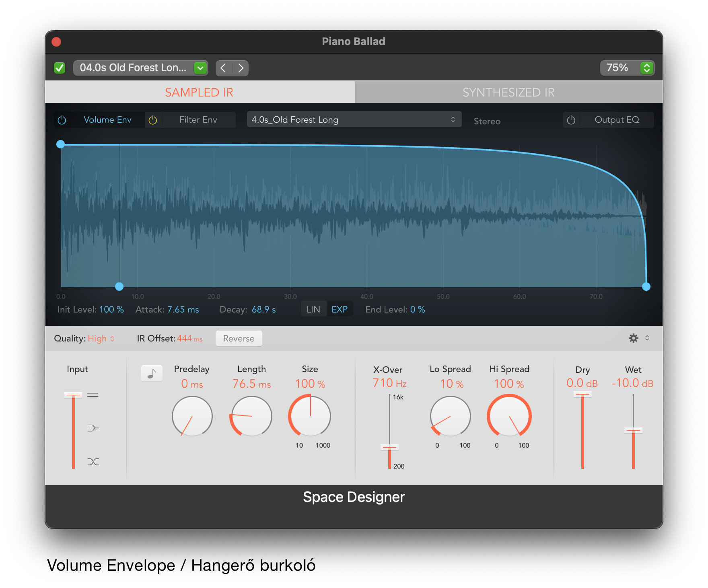The height and width of the screenshot is (588, 708).
Task: Click the X-Over slider handle
Action: (389, 447)
